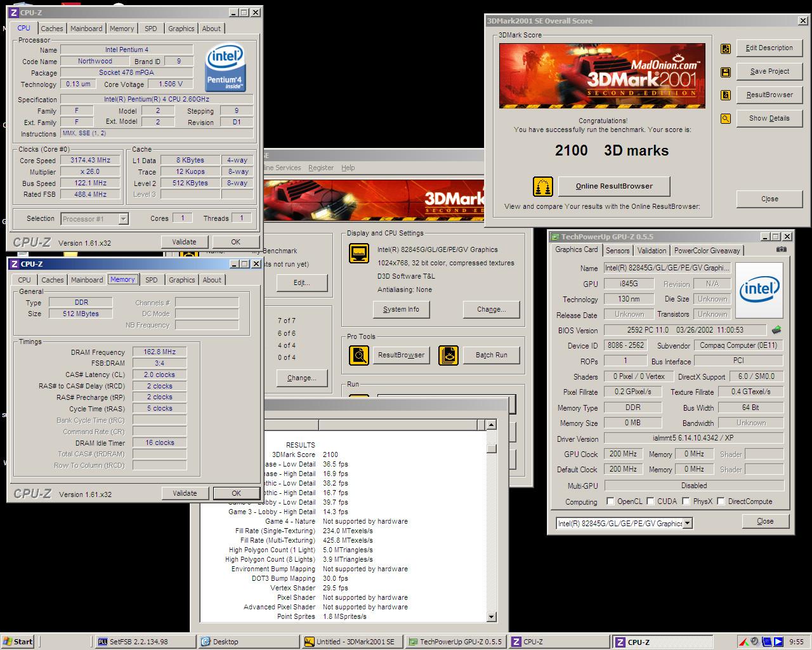Click the Close button in the 3DMark score window
Screen dimensions: 812x650
pyautogui.click(x=769, y=199)
